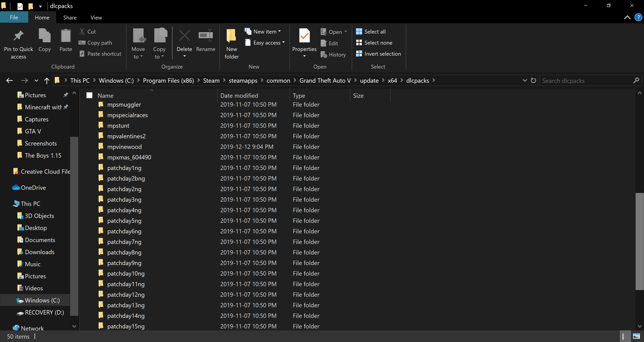
Task: Go up one folder level
Action: 47,80
